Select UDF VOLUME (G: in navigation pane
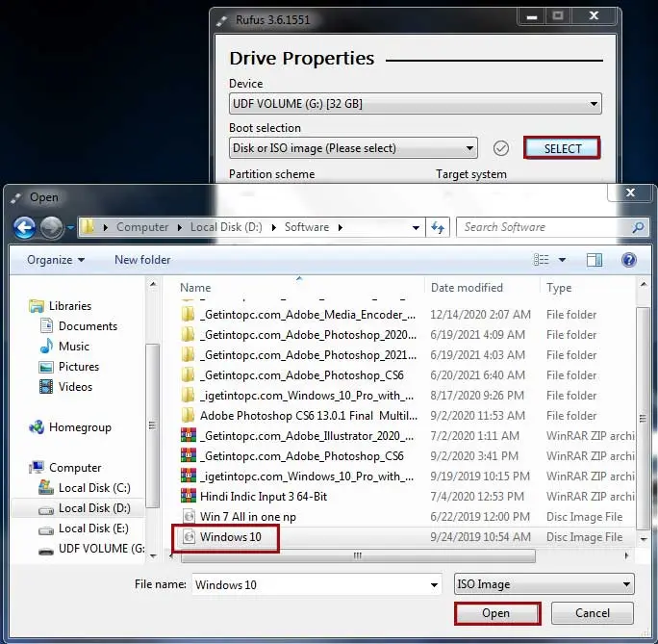 (101, 549)
